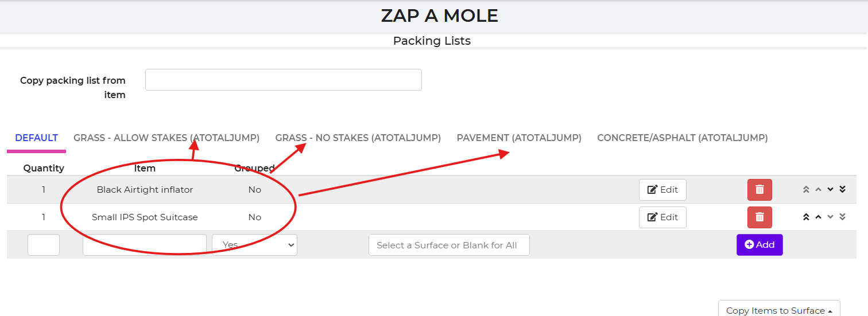Delete the Black Airtight inflator row
This screenshot has width=868, height=316.
pyautogui.click(x=759, y=190)
